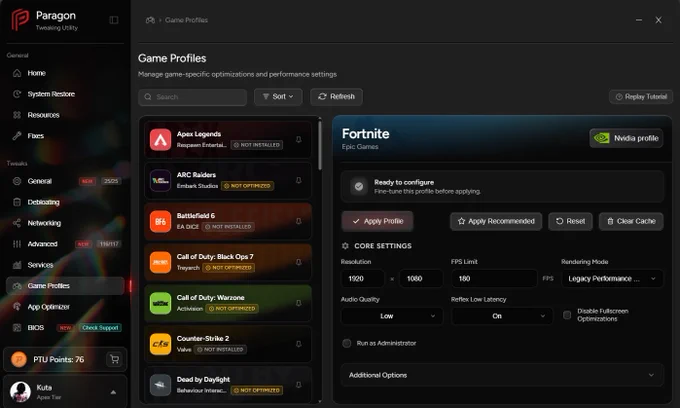Select the Battlefield 6 profile
680x408 pixels.
[x=228, y=222]
